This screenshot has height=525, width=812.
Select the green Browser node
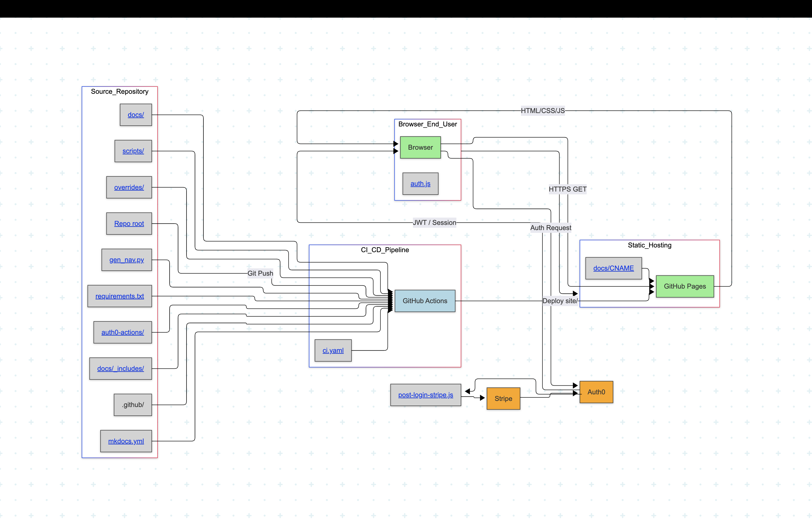pos(420,147)
